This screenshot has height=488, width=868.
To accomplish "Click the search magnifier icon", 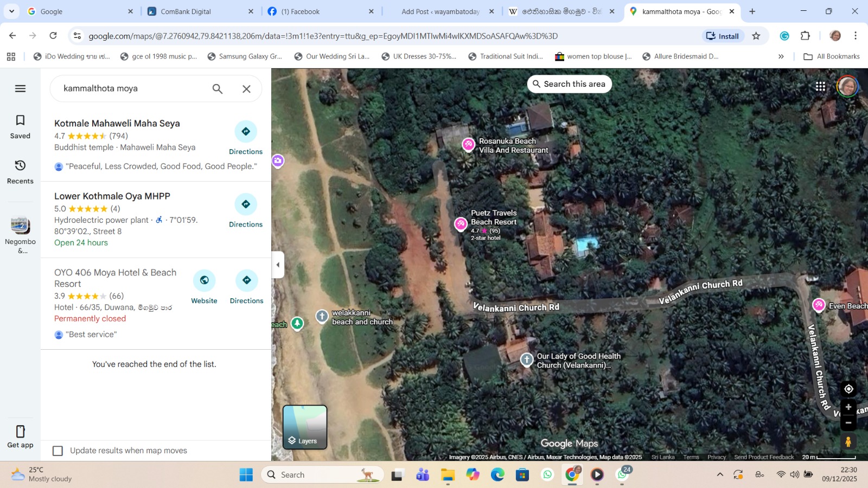I will coord(218,89).
